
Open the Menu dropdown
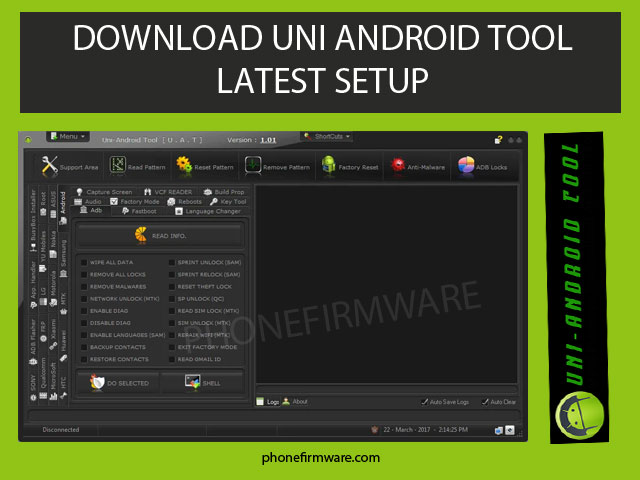[x=68, y=136]
